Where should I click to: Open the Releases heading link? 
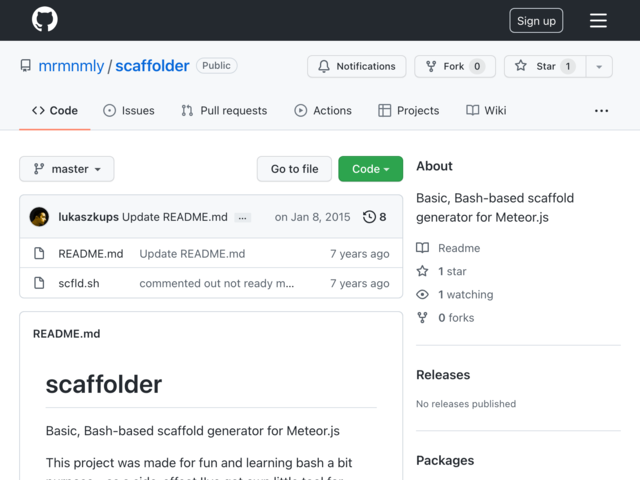pos(443,375)
